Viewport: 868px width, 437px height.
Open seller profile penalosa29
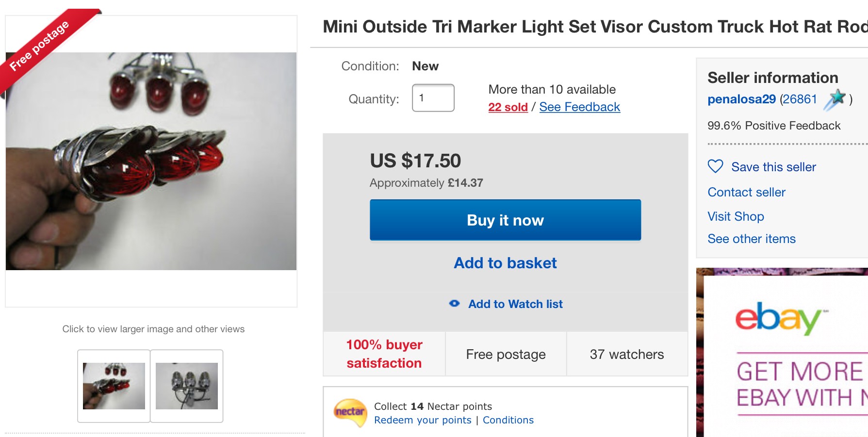tap(741, 99)
